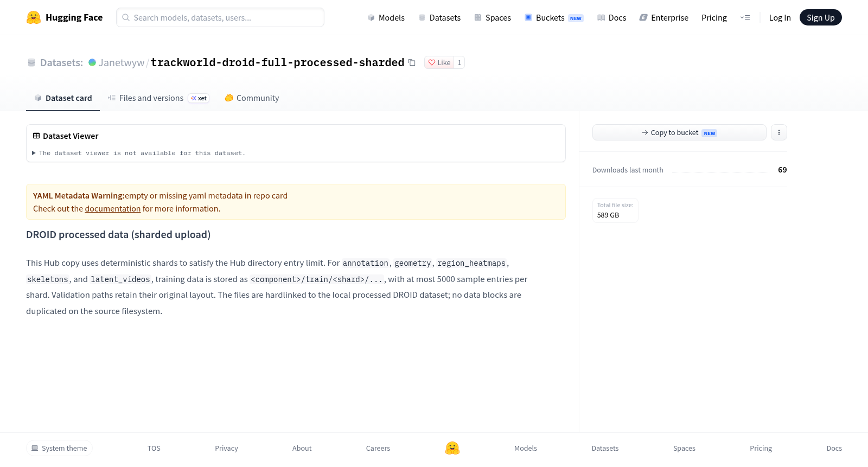Viewport: 868px width, 467px height.
Task: Open Pricing footer link
Action: (x=761, y=448)
